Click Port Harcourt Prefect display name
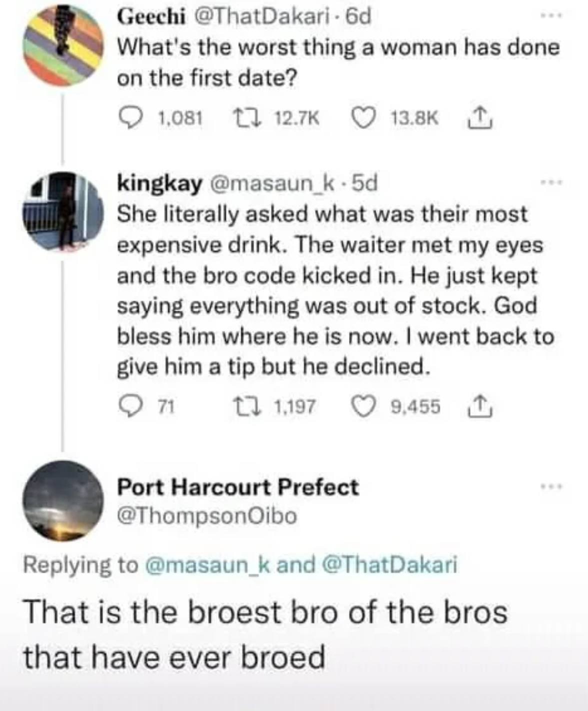Viewport: 588px width, 711px height. [x=237, y=487]
